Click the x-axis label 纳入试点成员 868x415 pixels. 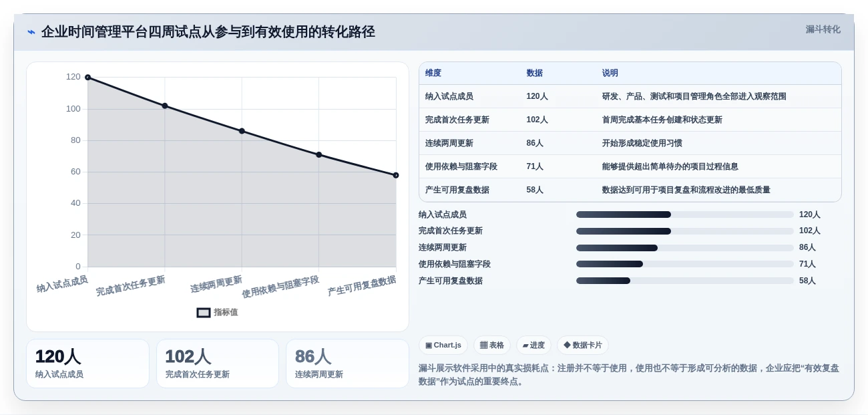[x=62, y=284]
